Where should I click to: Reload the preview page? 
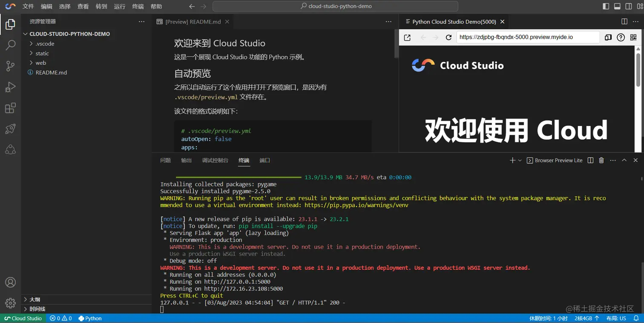pyautogui.click(x=448, y=37)
